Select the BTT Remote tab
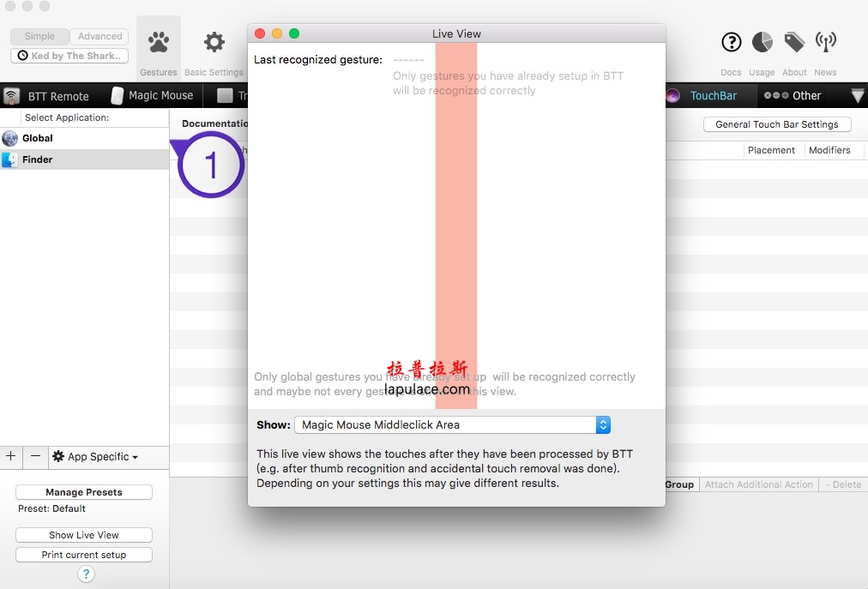This screenshot has width=868, height=589. coord(46,96)
